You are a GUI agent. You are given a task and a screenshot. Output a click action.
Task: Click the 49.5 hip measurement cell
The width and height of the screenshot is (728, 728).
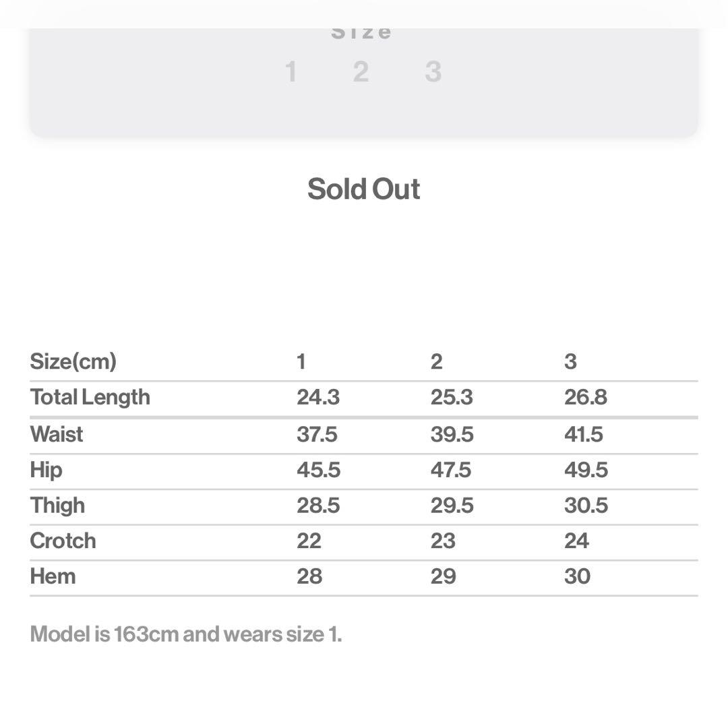(x=586, y=470)
